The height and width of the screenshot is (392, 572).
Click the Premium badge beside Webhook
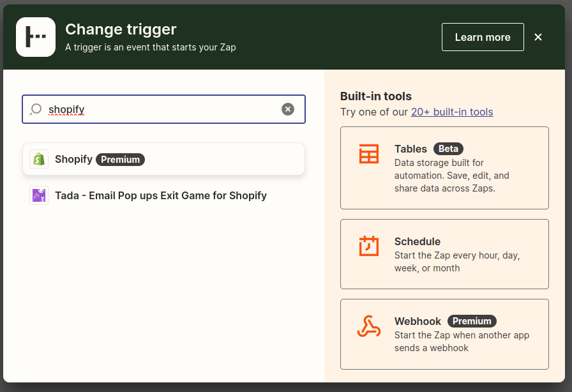point(472,321)
